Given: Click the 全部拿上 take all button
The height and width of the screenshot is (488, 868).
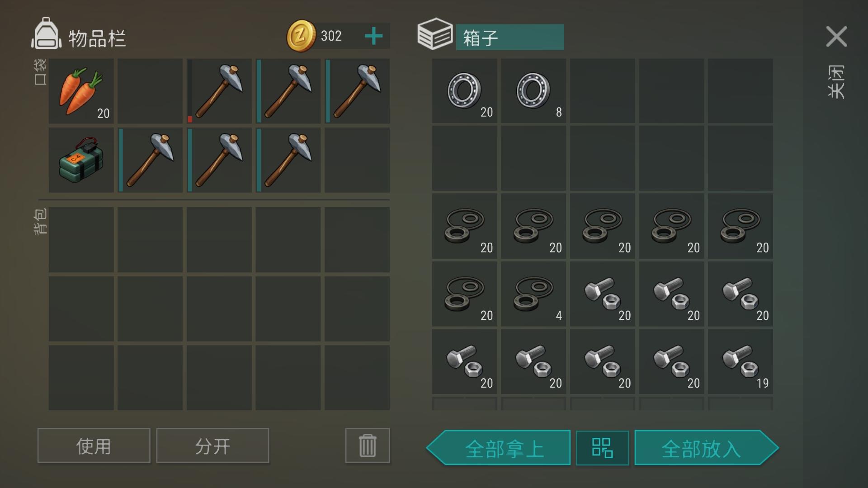Looking at the screenshot, I should point(499,448).
